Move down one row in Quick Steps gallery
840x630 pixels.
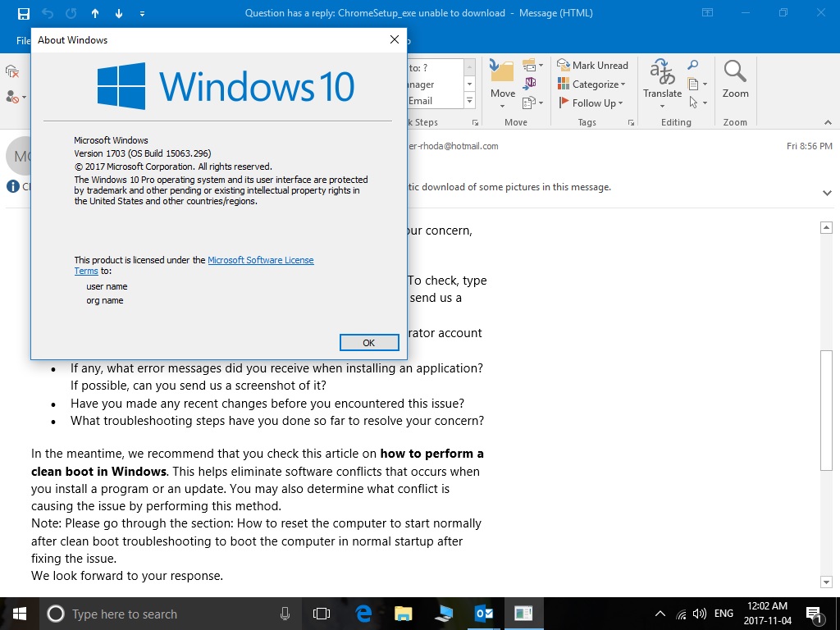(470, 84)
